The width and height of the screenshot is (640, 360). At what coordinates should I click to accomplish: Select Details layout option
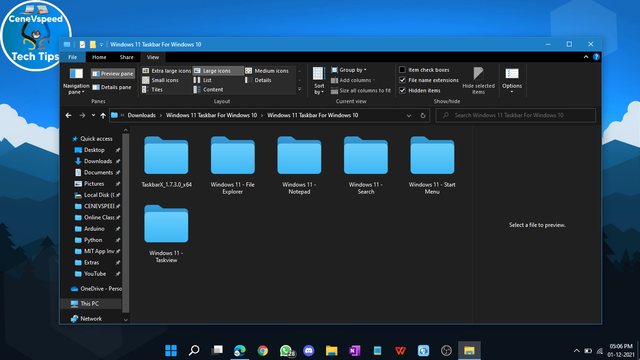pyautogui.click(x=259, y=80)
